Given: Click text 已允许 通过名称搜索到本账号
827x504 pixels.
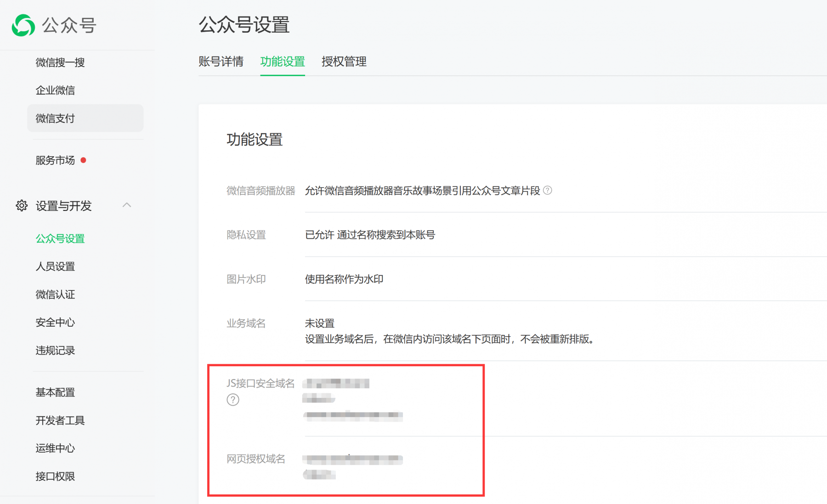Looking at the screenshot, I should pos(370,235).
